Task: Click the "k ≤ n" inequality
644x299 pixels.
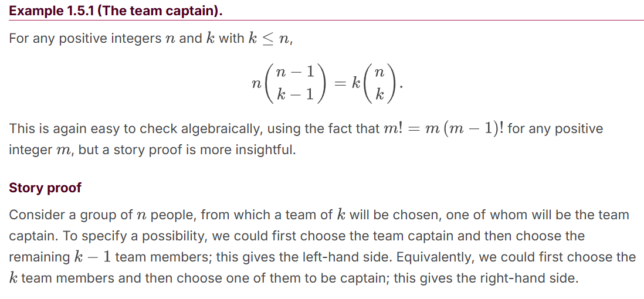Action: (x=266, y=39)
